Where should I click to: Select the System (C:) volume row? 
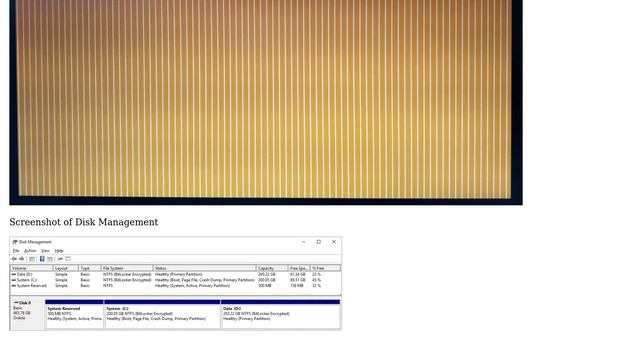[x=176, y=280]
